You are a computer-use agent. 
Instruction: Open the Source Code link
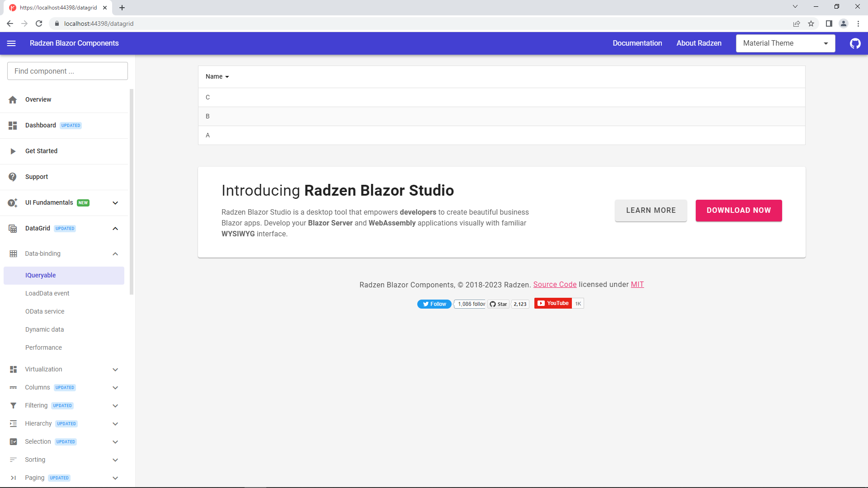[x=555, y=284]
